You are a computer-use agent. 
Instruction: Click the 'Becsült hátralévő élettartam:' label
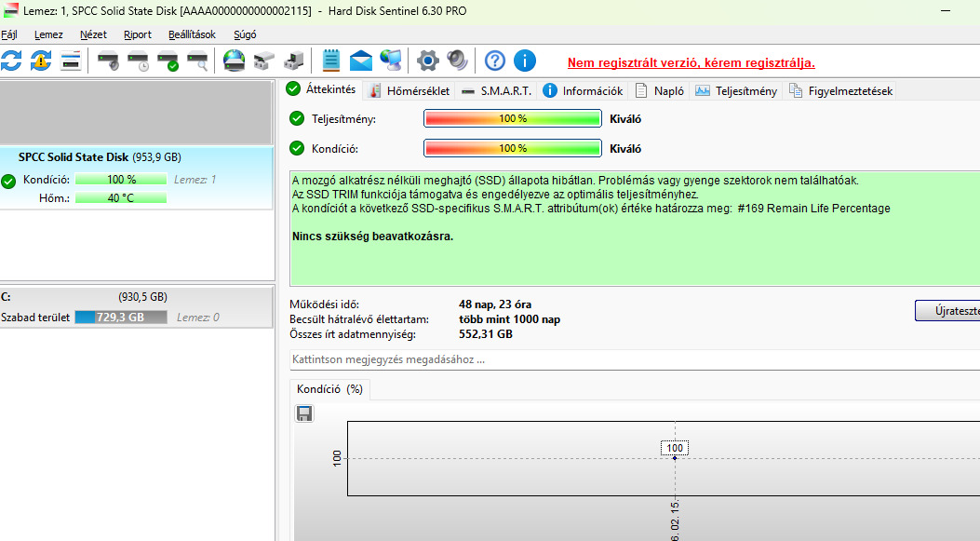(x=359, y=319)
